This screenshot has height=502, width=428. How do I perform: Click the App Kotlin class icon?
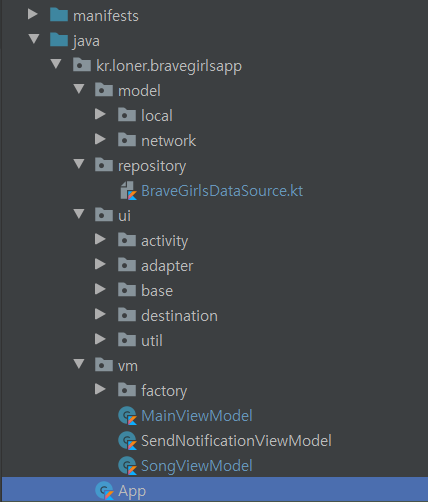105,491
